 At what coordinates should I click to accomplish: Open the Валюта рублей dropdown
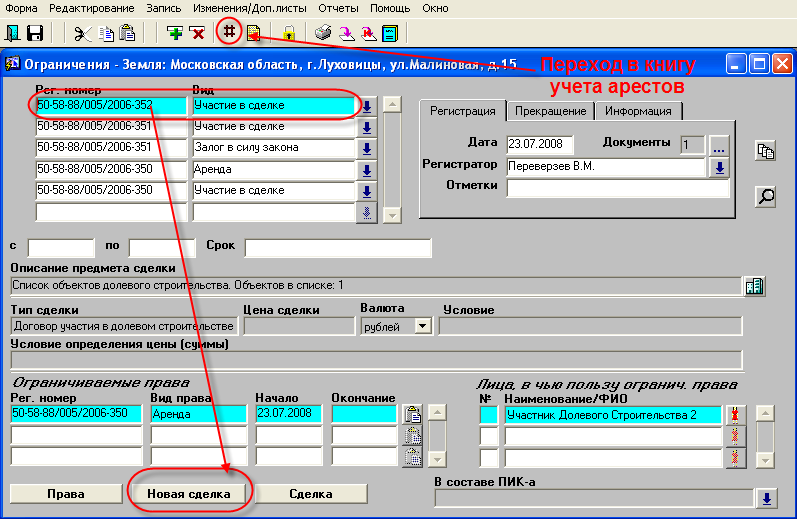(x=423, y=325)
